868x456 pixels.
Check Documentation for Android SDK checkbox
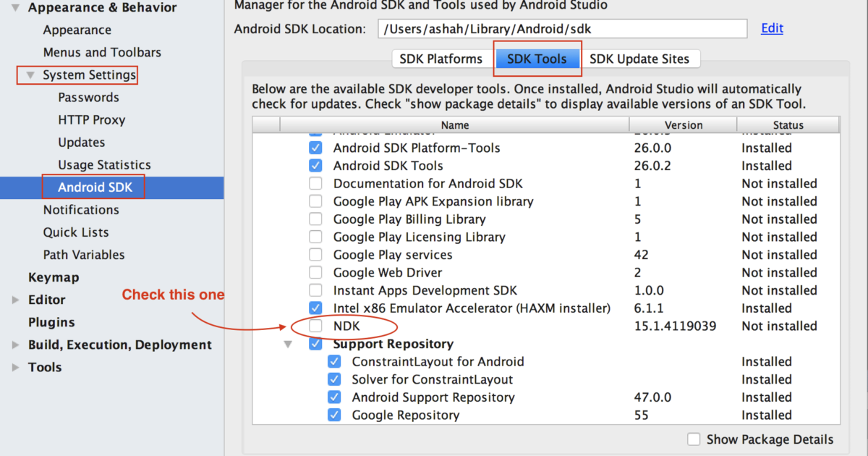tap(315, 184)
